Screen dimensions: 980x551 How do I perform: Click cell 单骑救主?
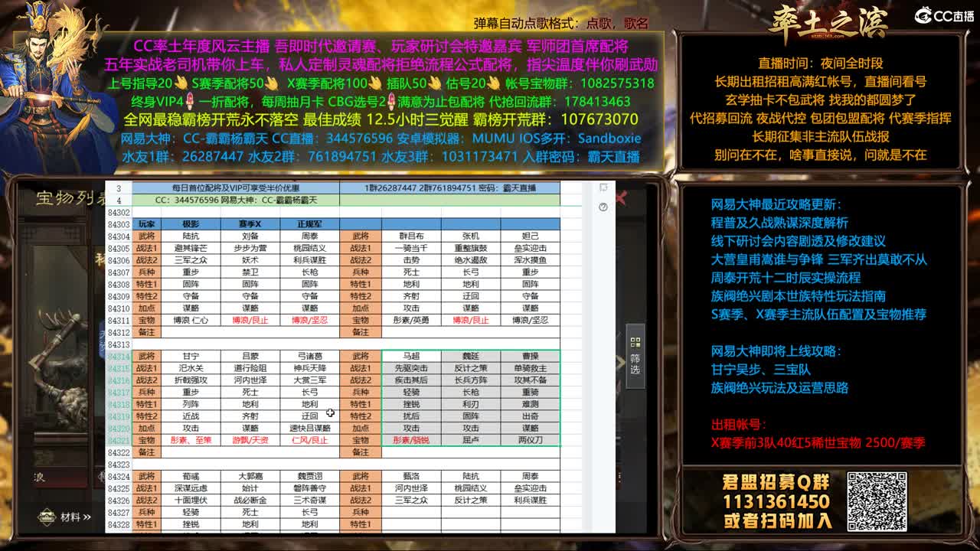click(531, 368)
